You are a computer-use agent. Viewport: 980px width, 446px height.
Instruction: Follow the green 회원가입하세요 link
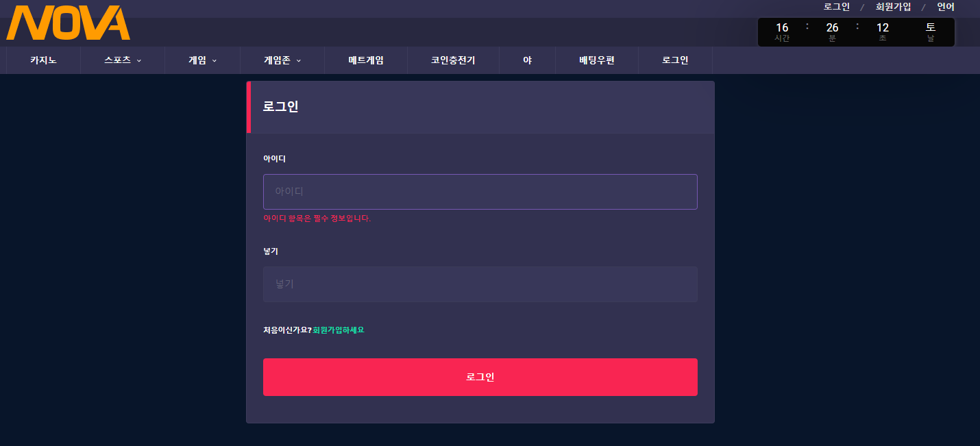coord(339,330)
